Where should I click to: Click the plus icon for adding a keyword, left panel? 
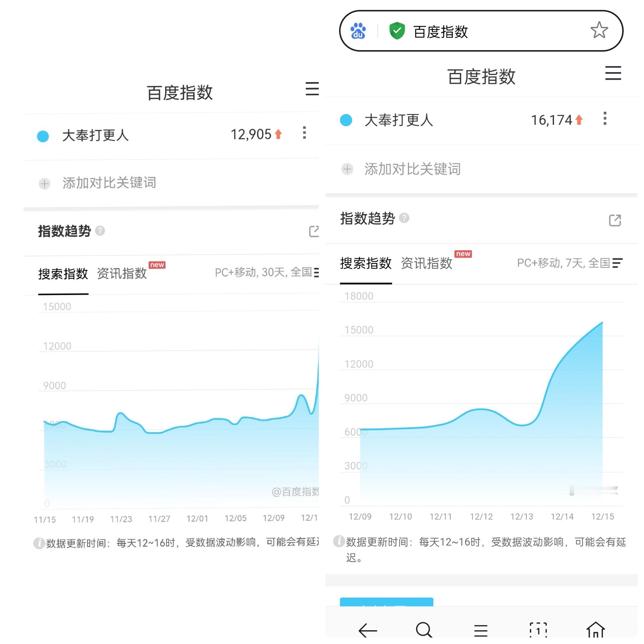click(x=44, y=183)
